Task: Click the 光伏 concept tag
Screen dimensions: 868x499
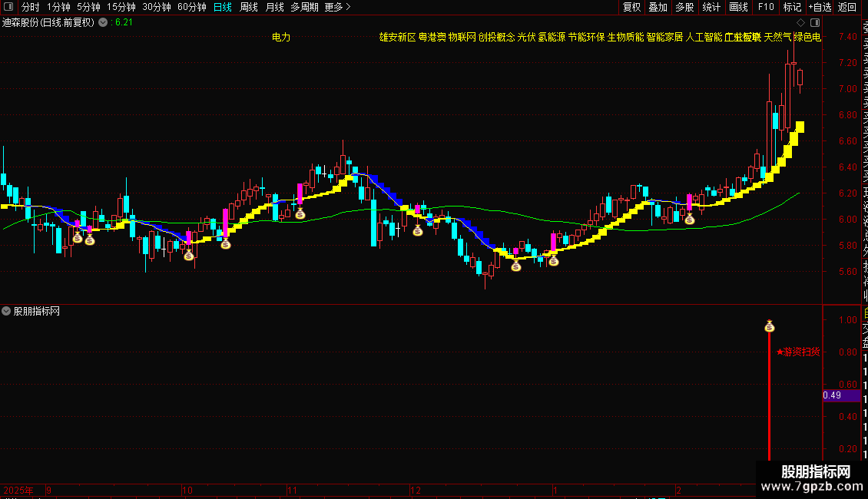Action: (x=526, y=37)
